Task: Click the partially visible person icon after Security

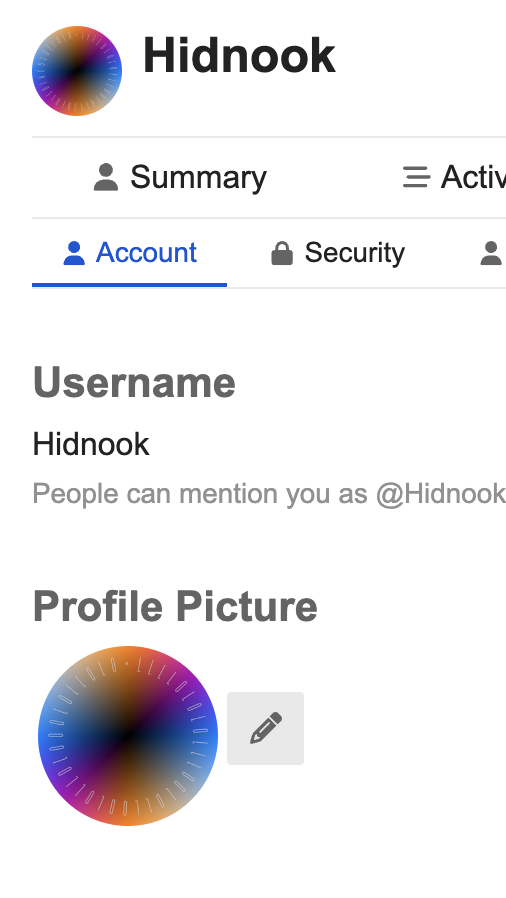Action: click(x=491, y=253)
